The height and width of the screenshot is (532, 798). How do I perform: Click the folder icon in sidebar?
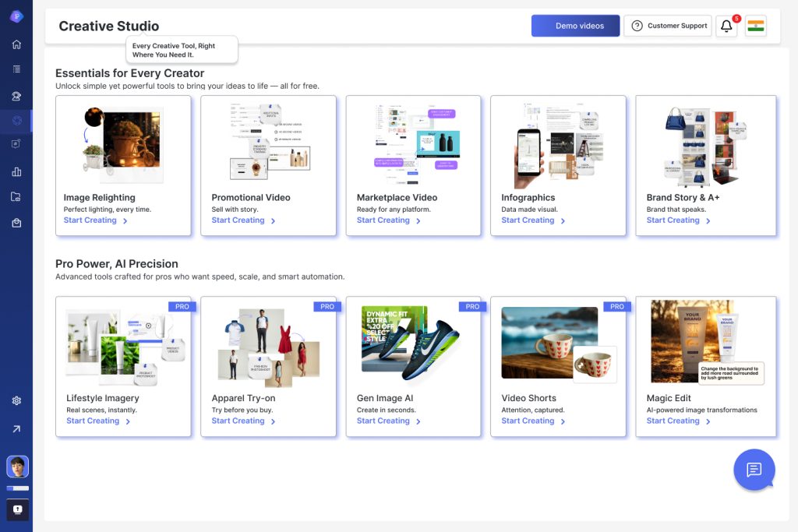[16, 197]
